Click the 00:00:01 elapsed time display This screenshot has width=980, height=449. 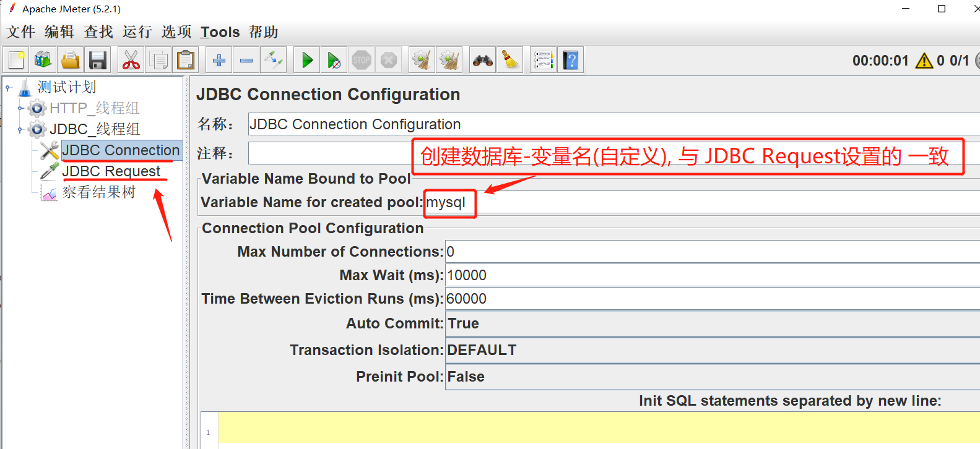point(880,61)
